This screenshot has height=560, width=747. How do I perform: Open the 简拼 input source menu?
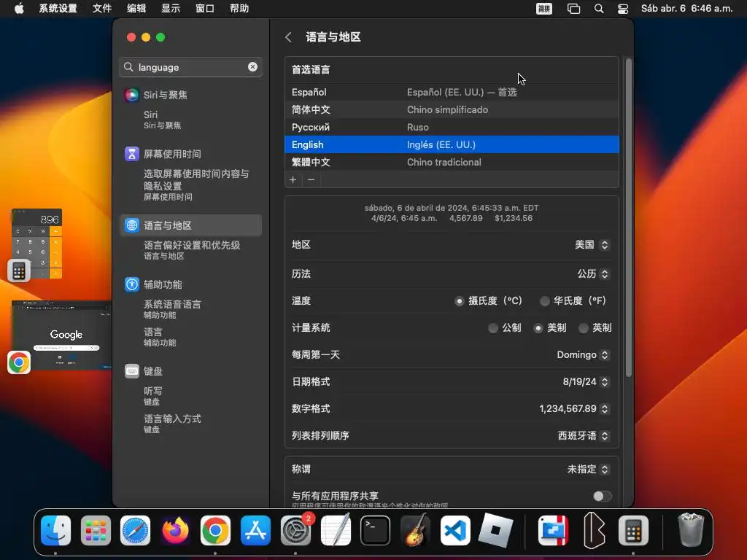544,9
